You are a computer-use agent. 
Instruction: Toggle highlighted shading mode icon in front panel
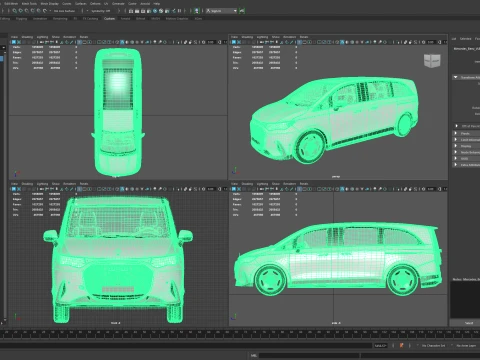[x=122, y=189]
